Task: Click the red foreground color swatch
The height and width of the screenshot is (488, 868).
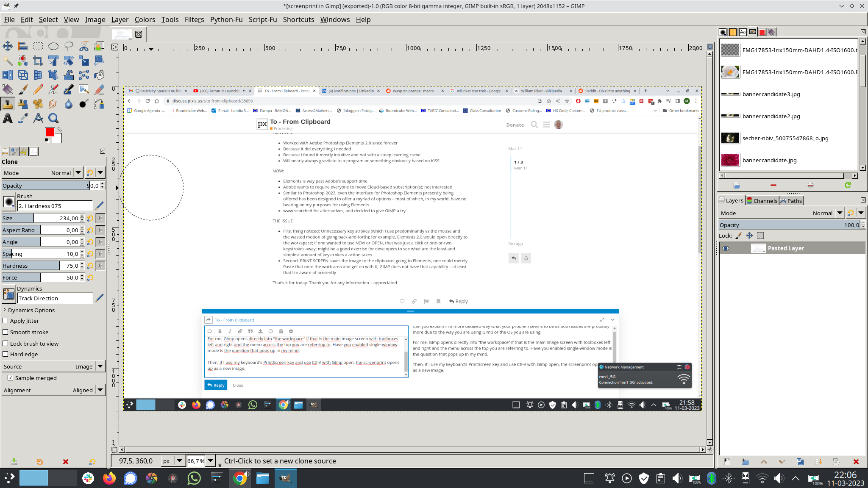Action: pos(50,132)
